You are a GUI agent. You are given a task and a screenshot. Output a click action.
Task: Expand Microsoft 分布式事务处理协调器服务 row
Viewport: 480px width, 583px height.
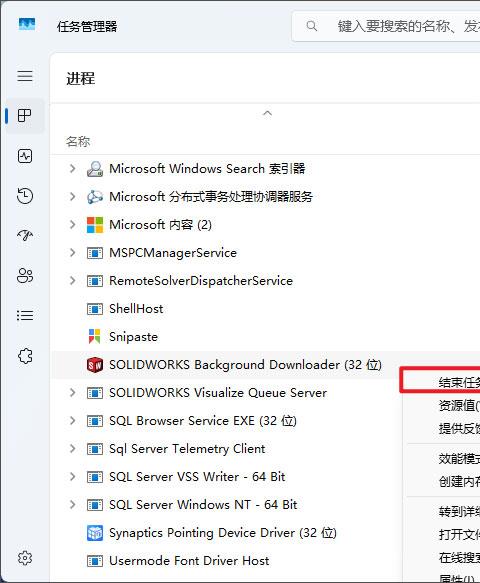[73, 196]
